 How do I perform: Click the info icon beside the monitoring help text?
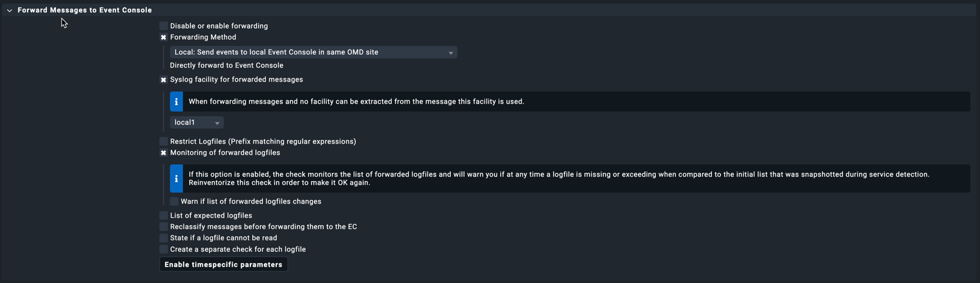click(176, 178)
